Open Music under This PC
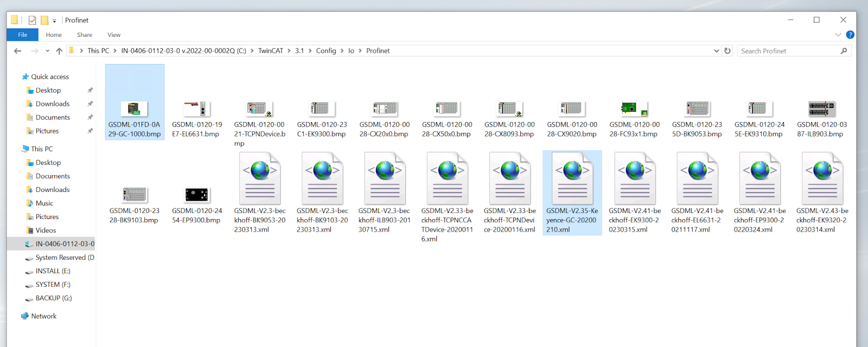The height and width of the screenshot is (347, 868). [x=44, y=203]
